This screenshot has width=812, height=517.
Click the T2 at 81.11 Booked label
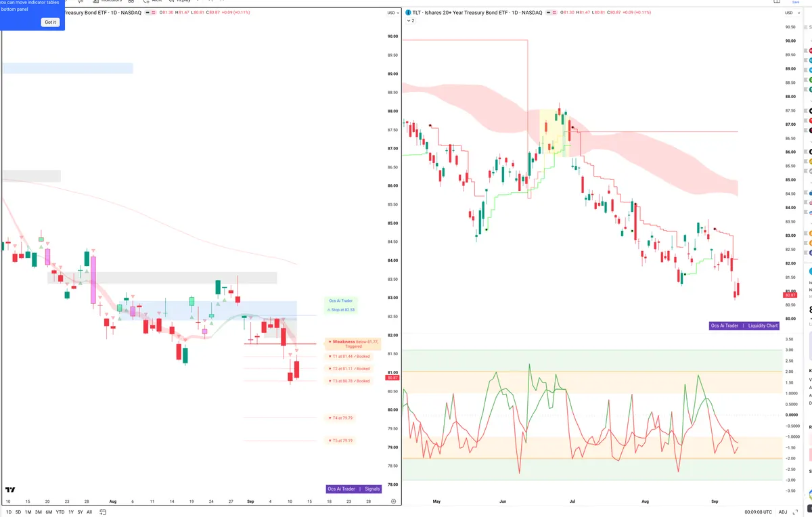coord(349,369)
